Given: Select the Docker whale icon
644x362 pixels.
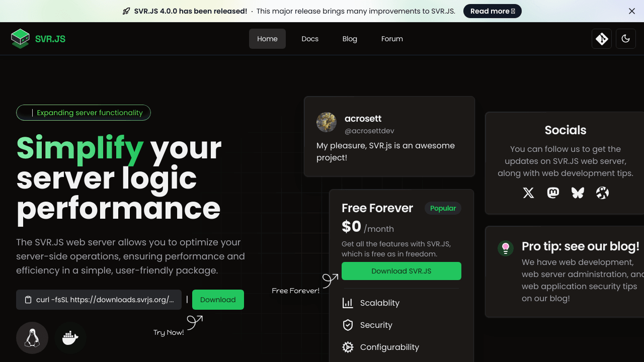Looking at the screenshot, I should click(x=70, y=338).
